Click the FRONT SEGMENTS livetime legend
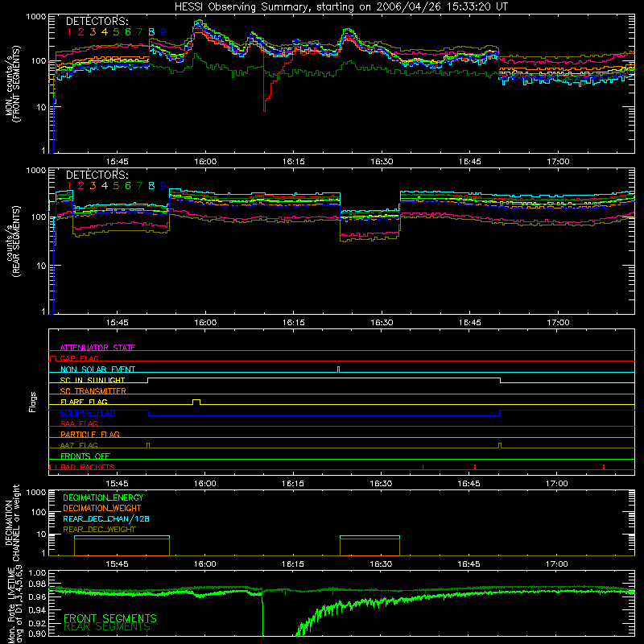This screenshot has width=644, height=644. click(110, 618)
